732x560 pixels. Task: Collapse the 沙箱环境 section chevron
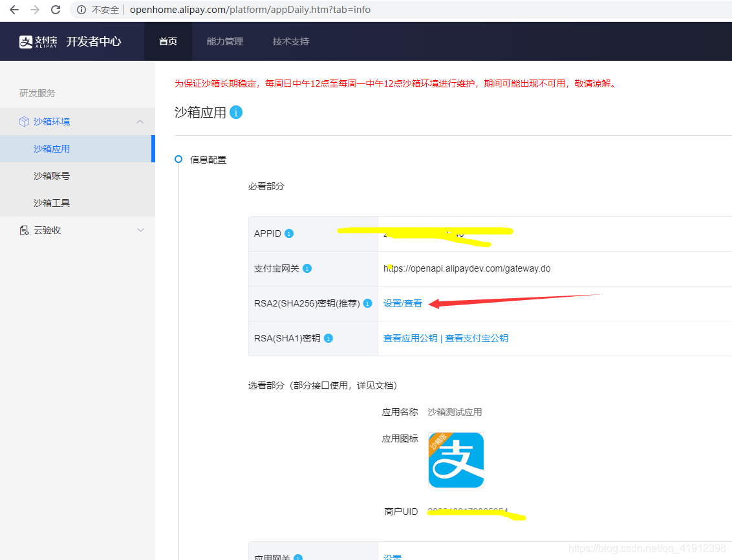click(140, 122)
